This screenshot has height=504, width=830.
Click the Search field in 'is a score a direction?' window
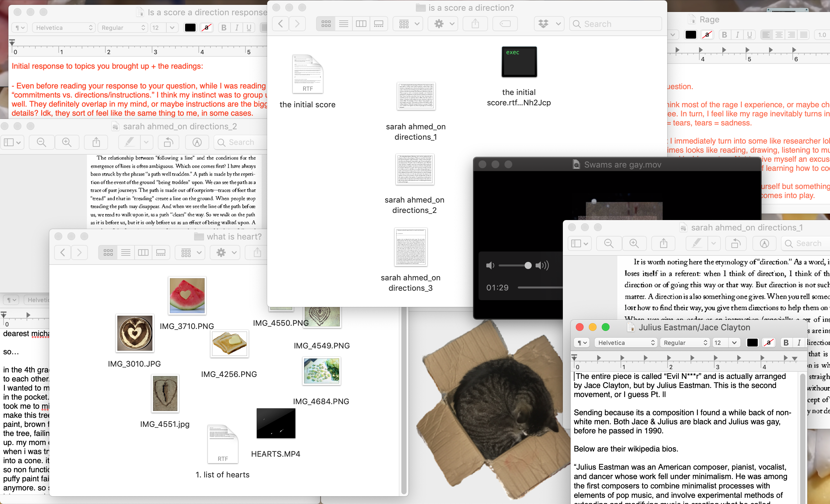click(x=615, y=24)
